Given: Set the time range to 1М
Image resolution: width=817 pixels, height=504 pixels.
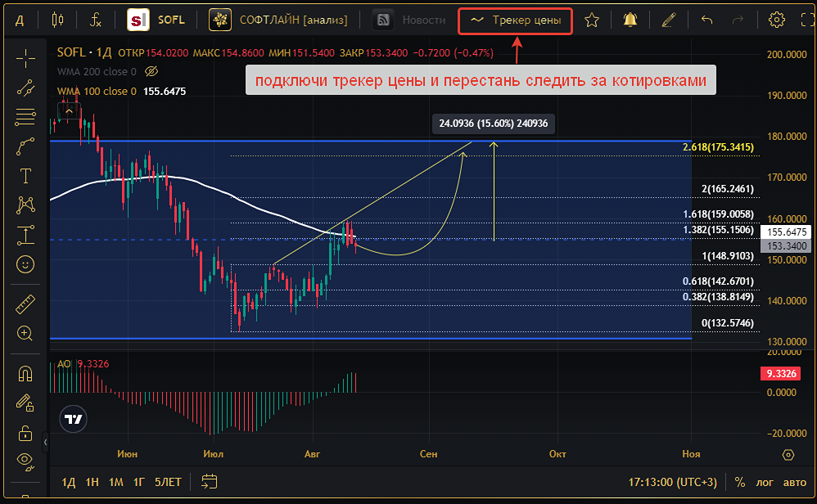Looking at the screenshot, I should (x=115, y=482).
